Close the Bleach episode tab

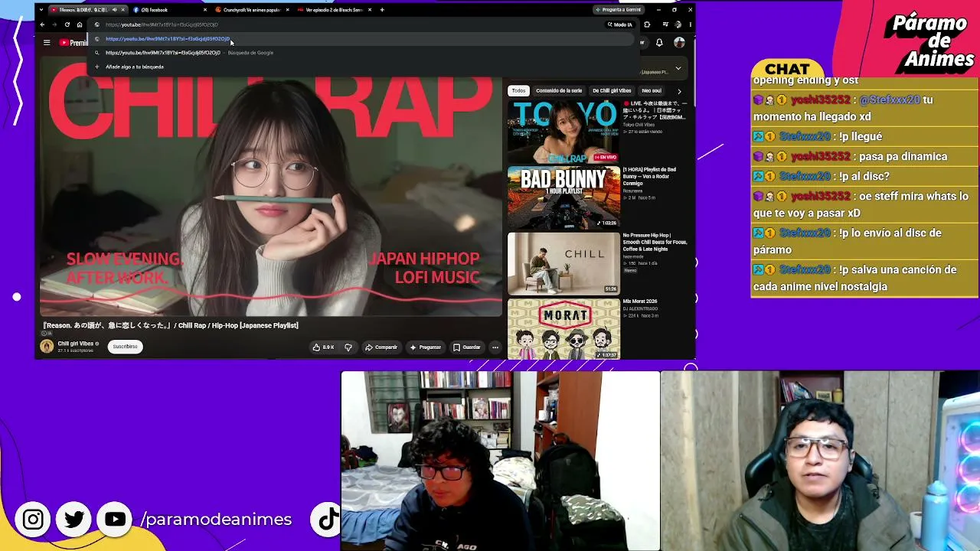(370, 10)
